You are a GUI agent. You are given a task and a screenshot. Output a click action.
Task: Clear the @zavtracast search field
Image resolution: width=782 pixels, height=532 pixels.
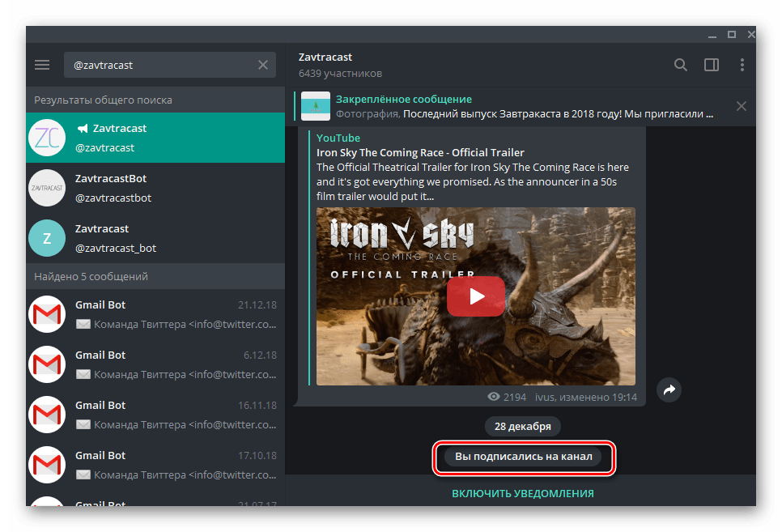[263, 65]
